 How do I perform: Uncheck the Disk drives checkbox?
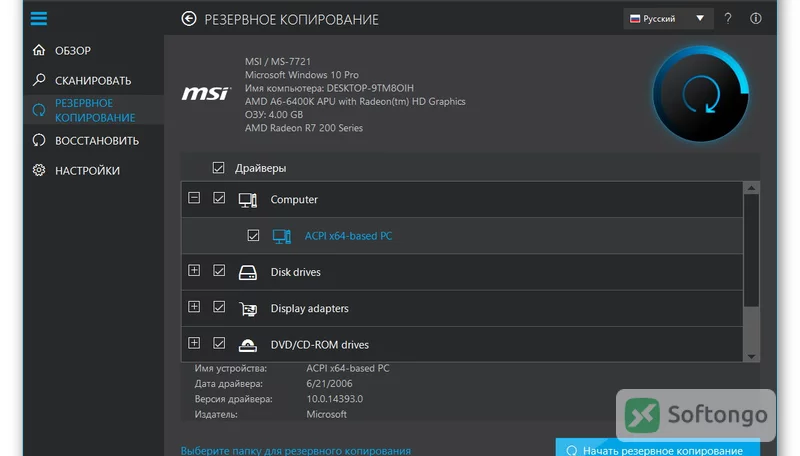click(219, 270)
